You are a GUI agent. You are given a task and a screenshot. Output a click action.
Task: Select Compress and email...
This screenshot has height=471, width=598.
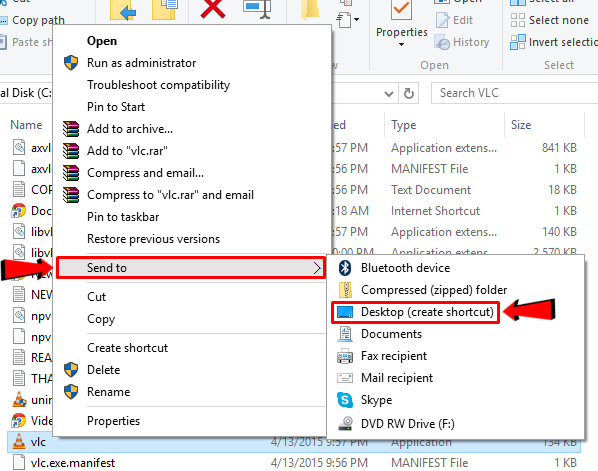(x=145, y=173)
